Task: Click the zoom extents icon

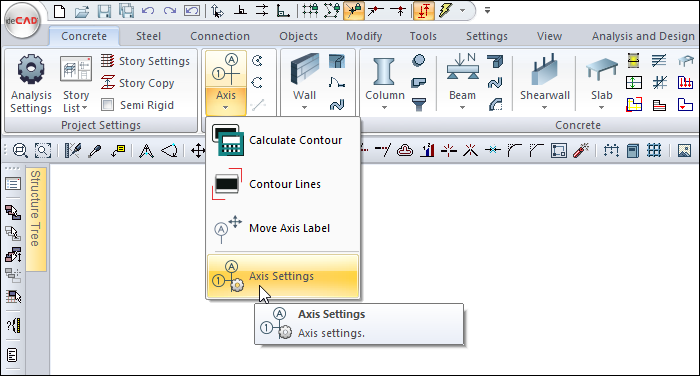Action: (43, 150)
